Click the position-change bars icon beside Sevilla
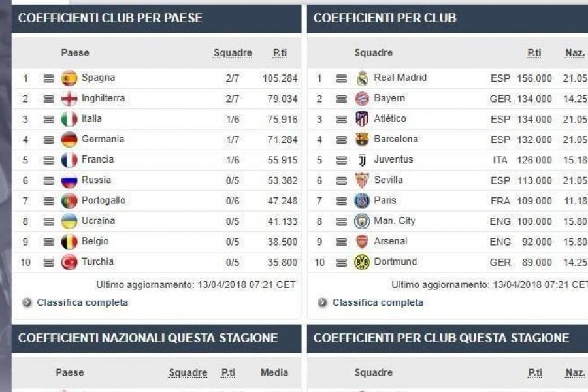This screenshot has width=588, height=392. [341, 181]
